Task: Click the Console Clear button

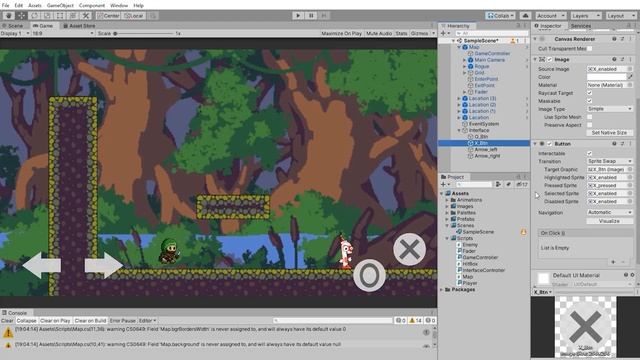Action: [x=7, y=320]
